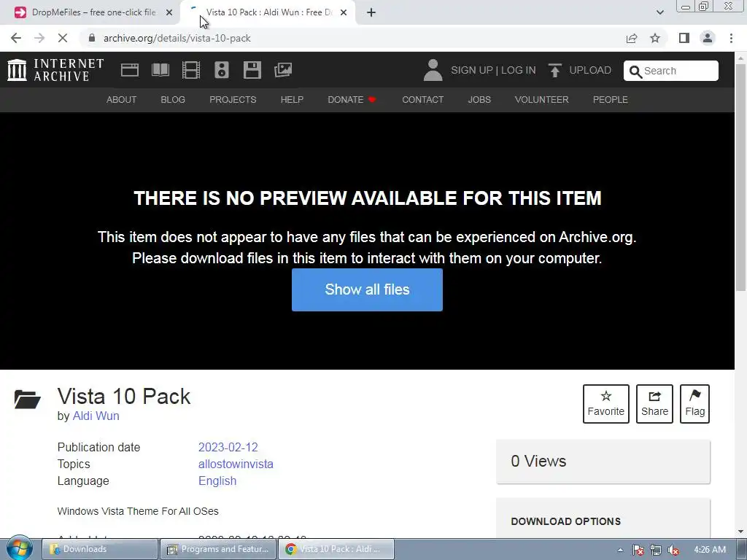Share this page from address bar
This screenshot has height=560, width=747.
(632, 38)
